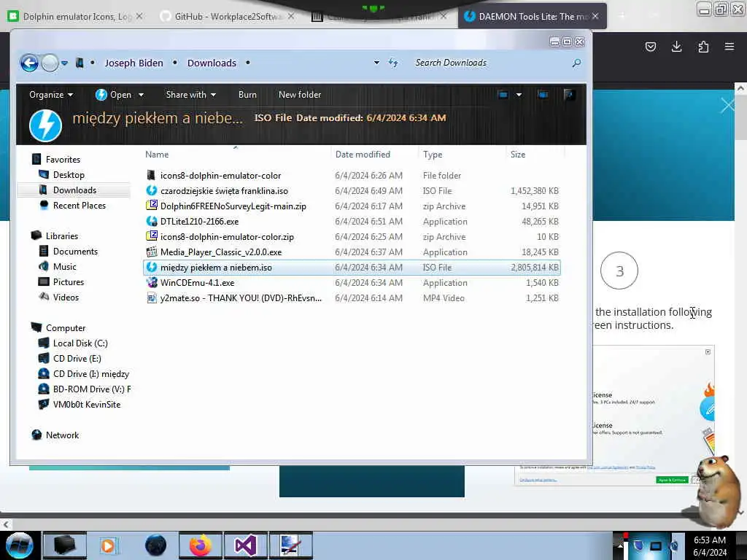Viewport: 747px width, 560px height.
Task: Open Explorer help icon
Action: click(569, 95)
